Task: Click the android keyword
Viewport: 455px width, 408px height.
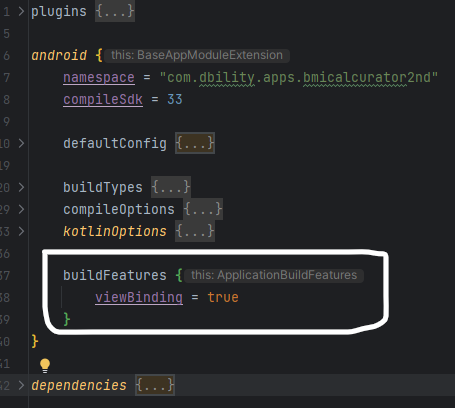Action: [59, 55]
